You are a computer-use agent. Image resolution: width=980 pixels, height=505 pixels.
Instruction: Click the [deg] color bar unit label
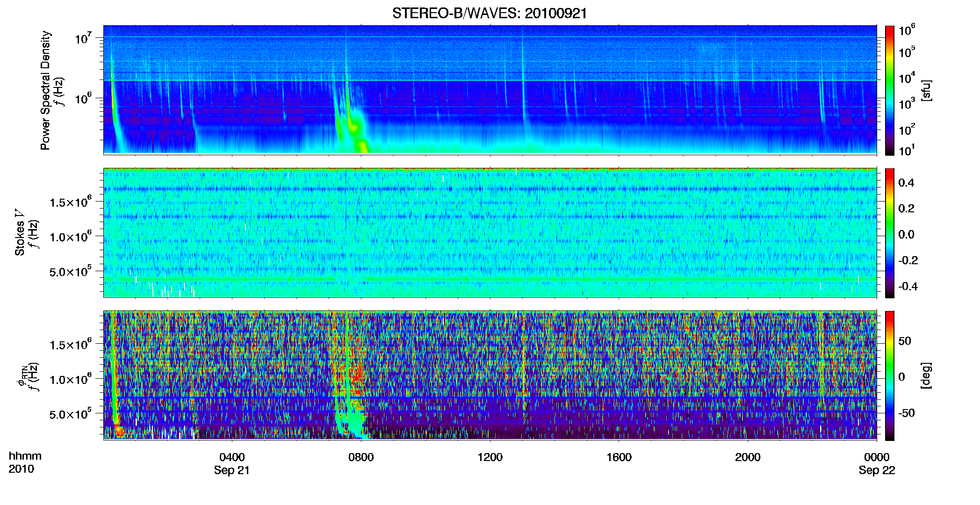coord(926,375)
